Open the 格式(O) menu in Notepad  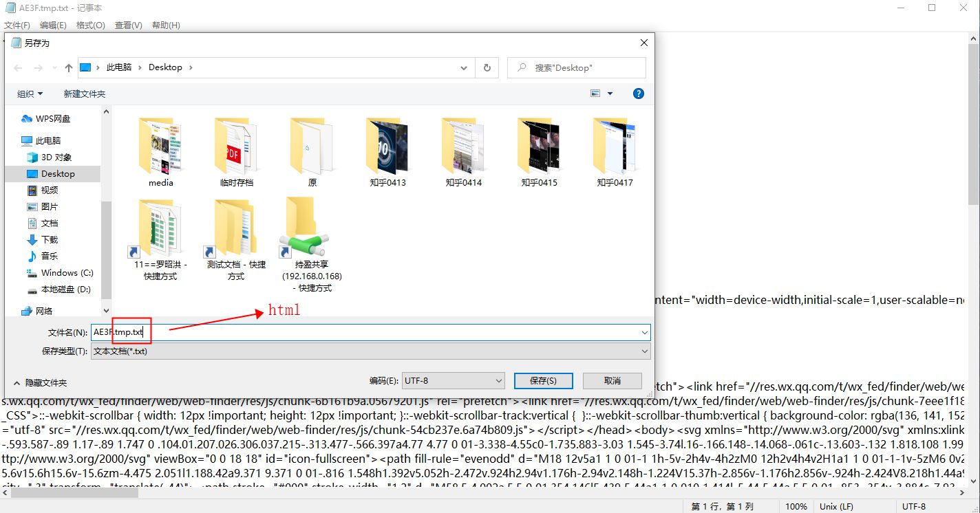click(90, 25)
